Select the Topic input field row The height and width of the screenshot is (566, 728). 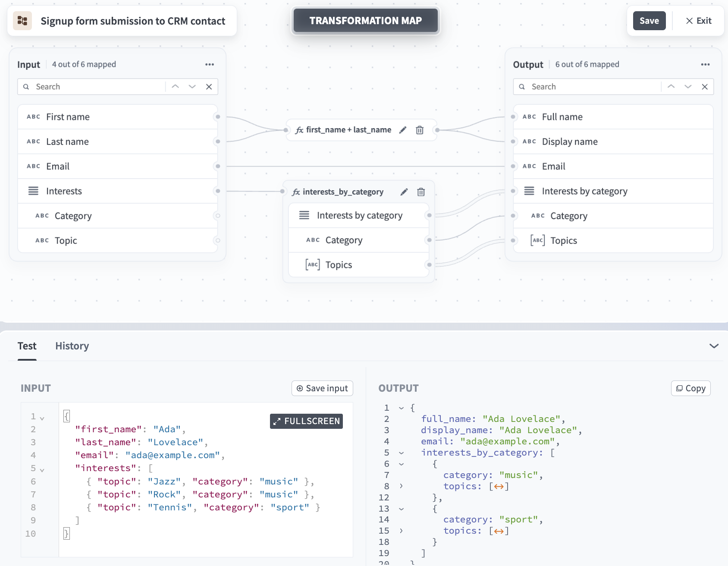tap(117, 240)
